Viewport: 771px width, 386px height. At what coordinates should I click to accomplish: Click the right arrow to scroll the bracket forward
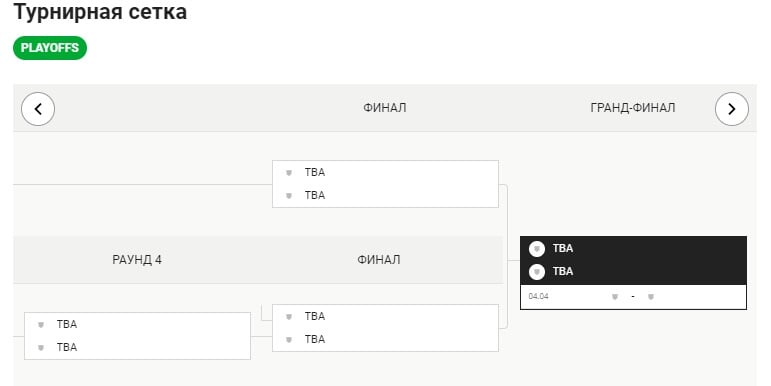point(732,109)
